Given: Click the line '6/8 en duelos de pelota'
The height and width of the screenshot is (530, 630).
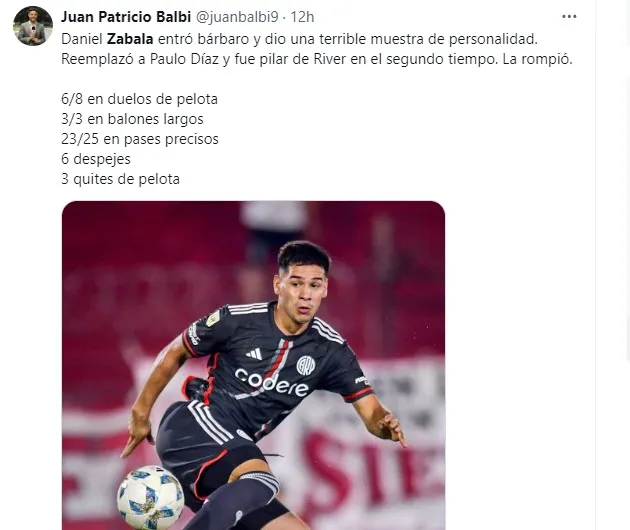Looking at the screenshot, I should (x=139, y=99).
